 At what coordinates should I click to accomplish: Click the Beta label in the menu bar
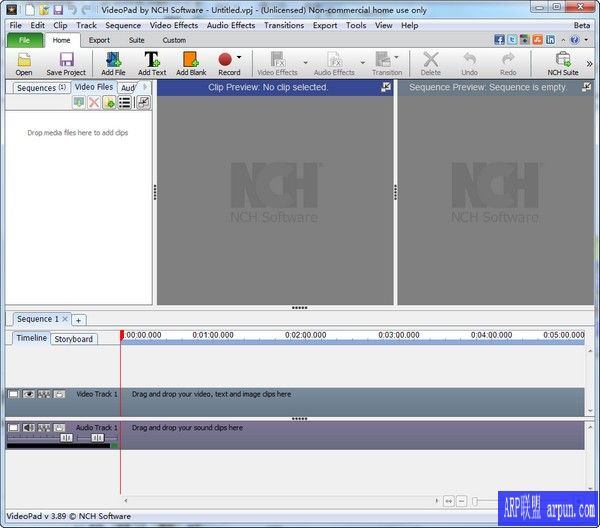coord(582,25)
